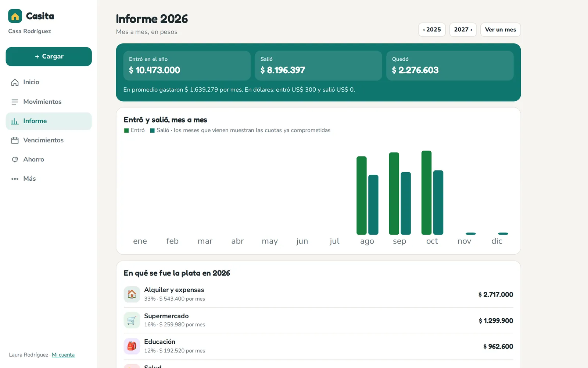Click the ago month label
Screen dimensions: 588x368
(367, 241)
